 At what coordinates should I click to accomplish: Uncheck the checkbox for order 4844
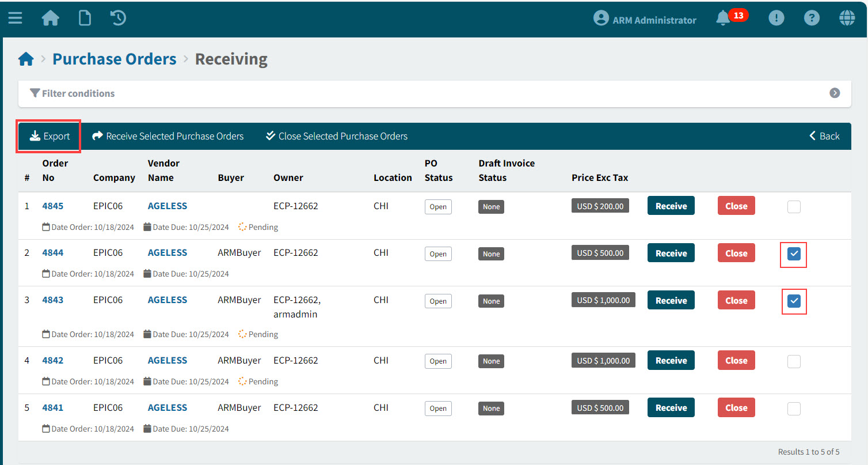(794, 254)
